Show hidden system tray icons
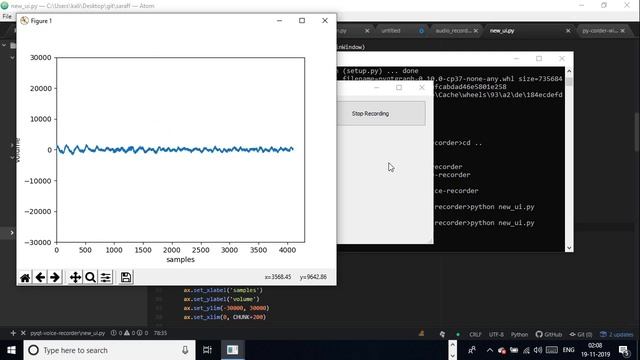Screen dimensions: 640x360 pyautogui.click(x=490, y=350)
